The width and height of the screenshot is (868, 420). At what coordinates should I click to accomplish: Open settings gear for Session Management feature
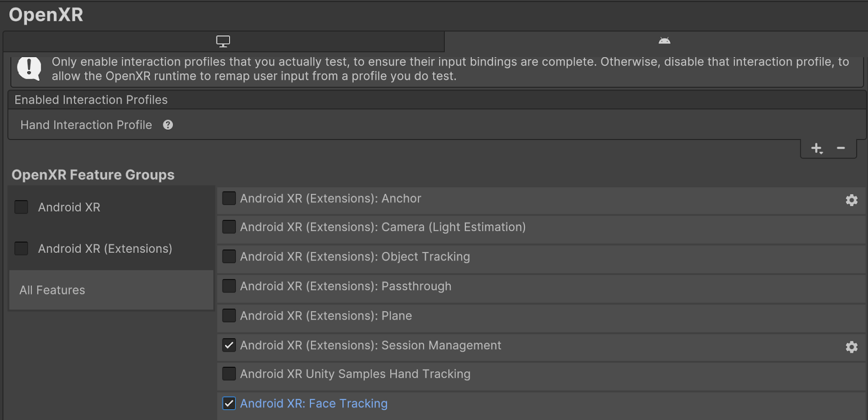[x=852, y=347]
